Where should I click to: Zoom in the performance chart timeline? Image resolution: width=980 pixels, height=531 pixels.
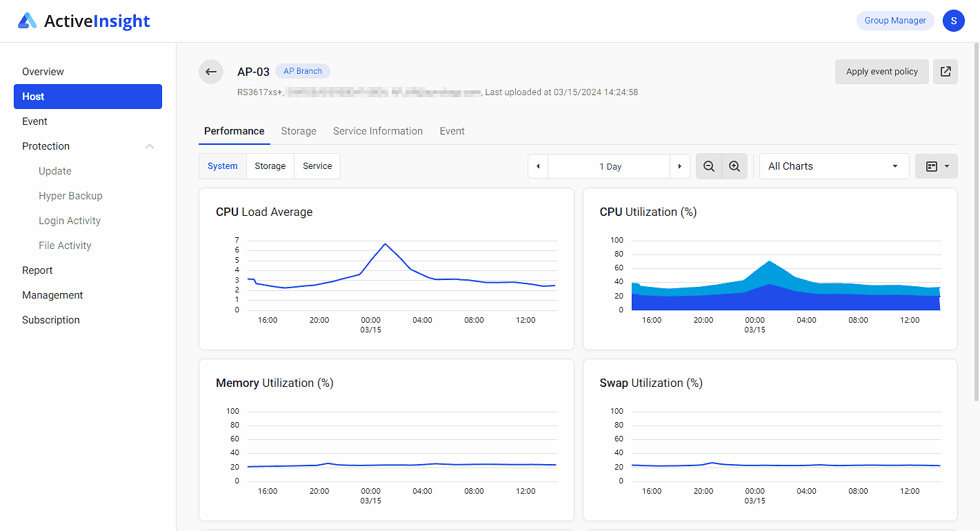(734, 166)
